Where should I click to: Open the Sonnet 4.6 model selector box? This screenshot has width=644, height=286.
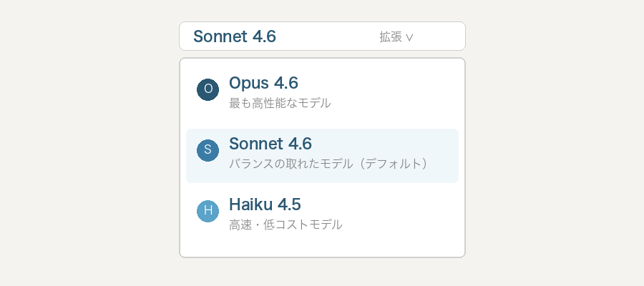point(322,36)
